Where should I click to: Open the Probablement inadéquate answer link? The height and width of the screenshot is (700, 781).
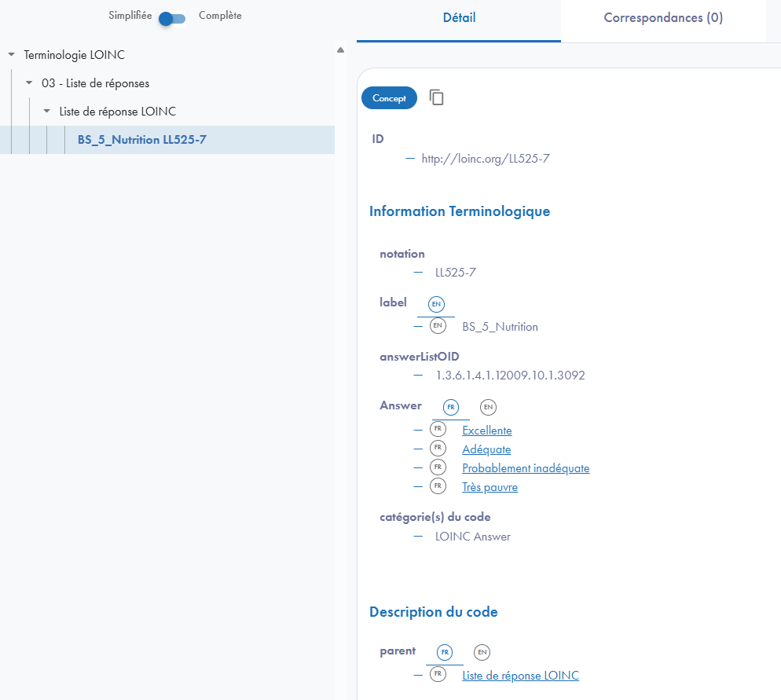coord(525,468)
